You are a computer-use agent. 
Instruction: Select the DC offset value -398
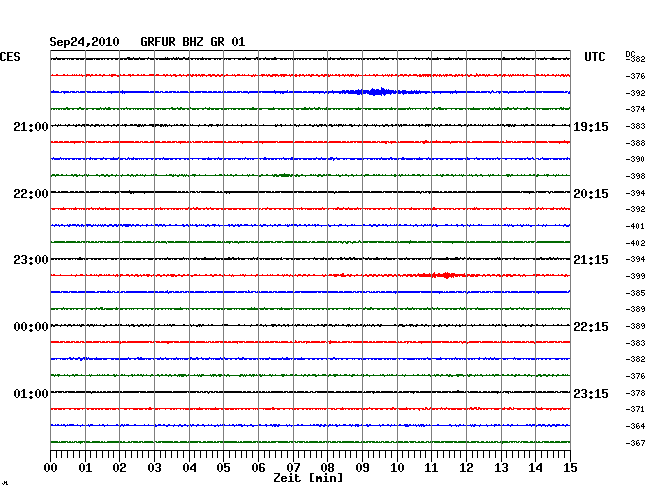635,176
